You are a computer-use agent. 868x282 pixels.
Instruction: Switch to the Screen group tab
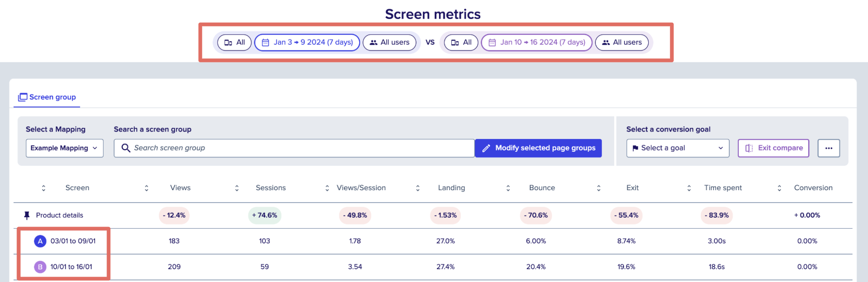(47, 97)
